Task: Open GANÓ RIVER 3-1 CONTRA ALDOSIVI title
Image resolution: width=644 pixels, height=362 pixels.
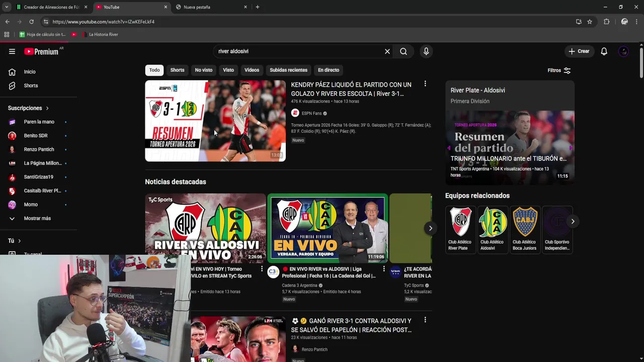Action: point(351,325)
